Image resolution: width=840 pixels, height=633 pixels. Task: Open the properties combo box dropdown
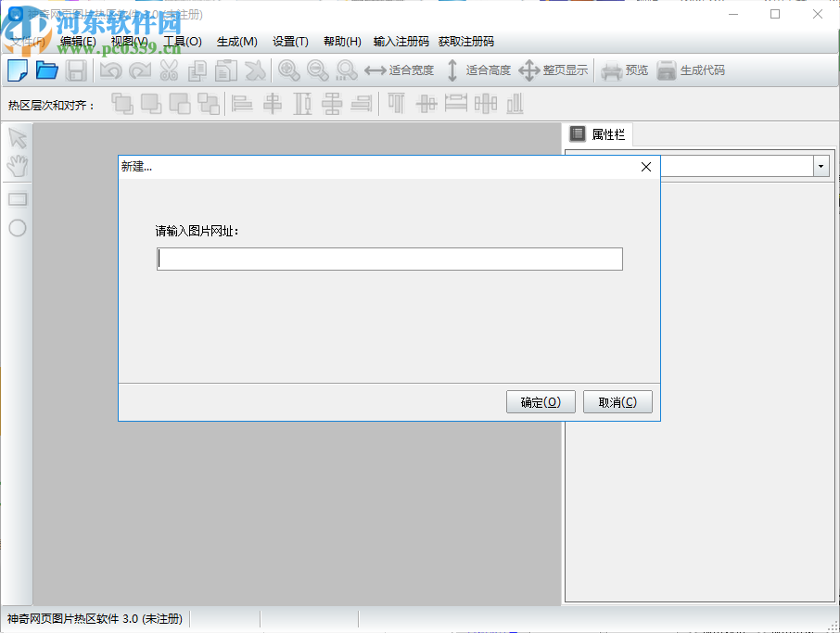(x=821, y=166)
